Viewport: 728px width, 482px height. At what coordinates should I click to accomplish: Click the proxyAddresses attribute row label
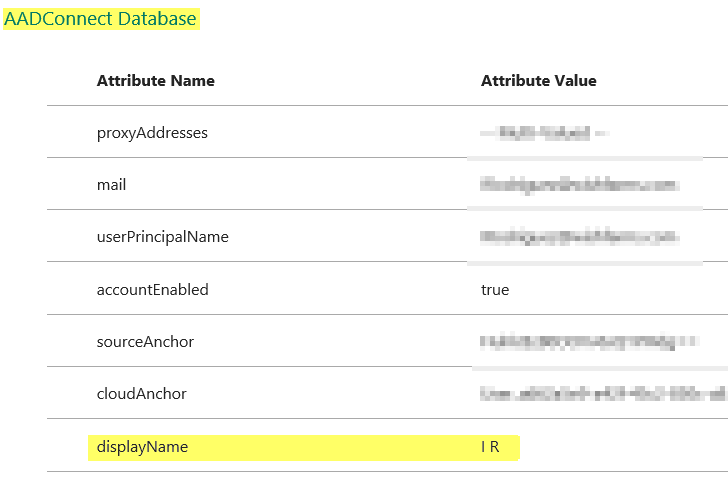[152, 133]
